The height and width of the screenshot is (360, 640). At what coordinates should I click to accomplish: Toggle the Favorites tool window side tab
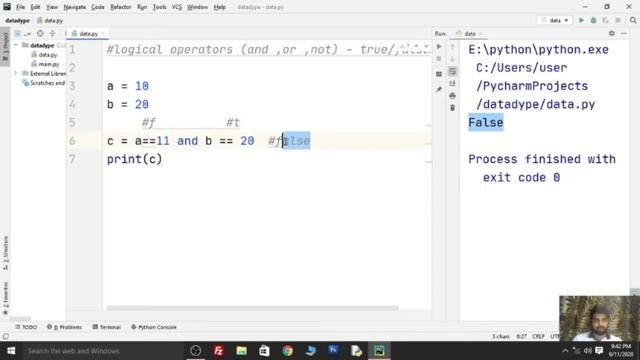click(x=5, y=298)
